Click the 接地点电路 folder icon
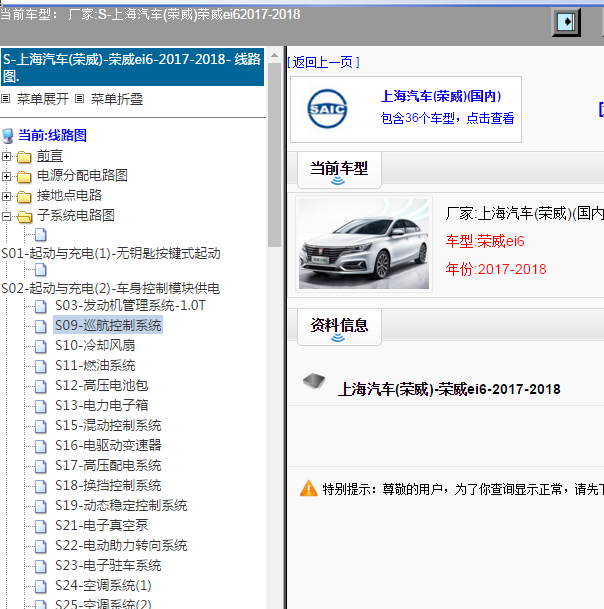 click(24, 197)
